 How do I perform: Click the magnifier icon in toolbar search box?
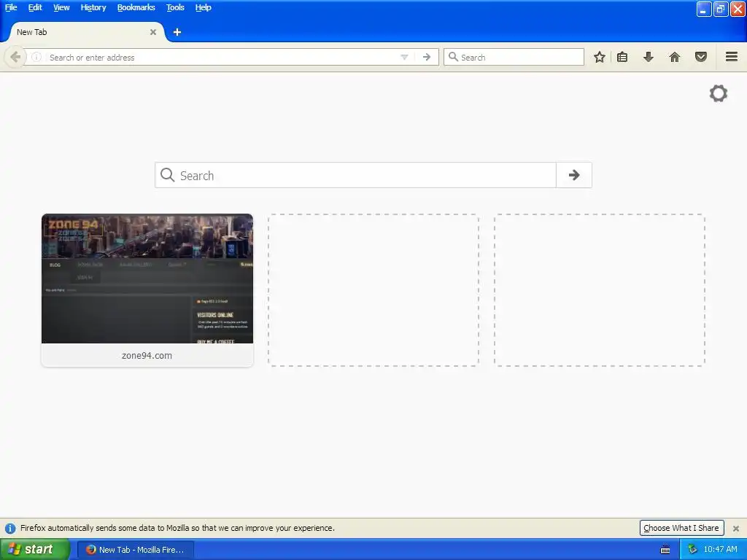click(453, 57)
